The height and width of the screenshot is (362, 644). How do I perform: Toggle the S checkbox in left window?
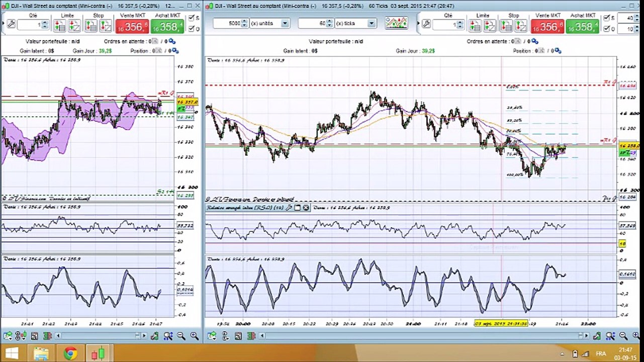pos(191,18)
